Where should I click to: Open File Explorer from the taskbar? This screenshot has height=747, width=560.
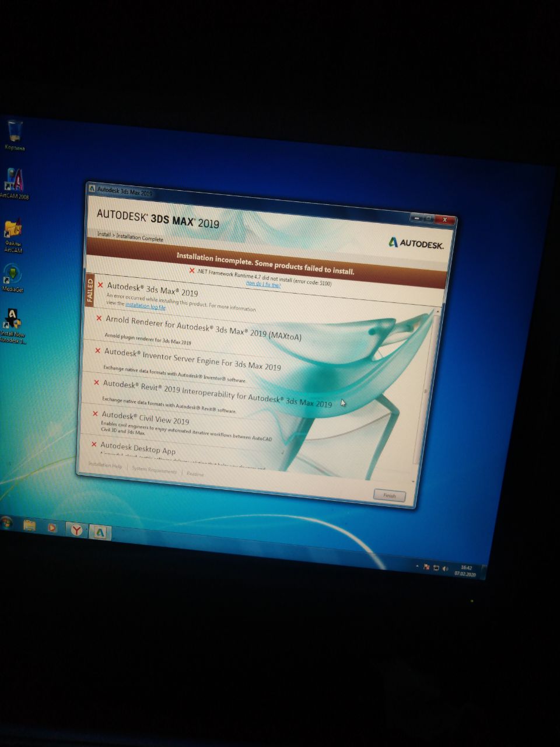29,526
